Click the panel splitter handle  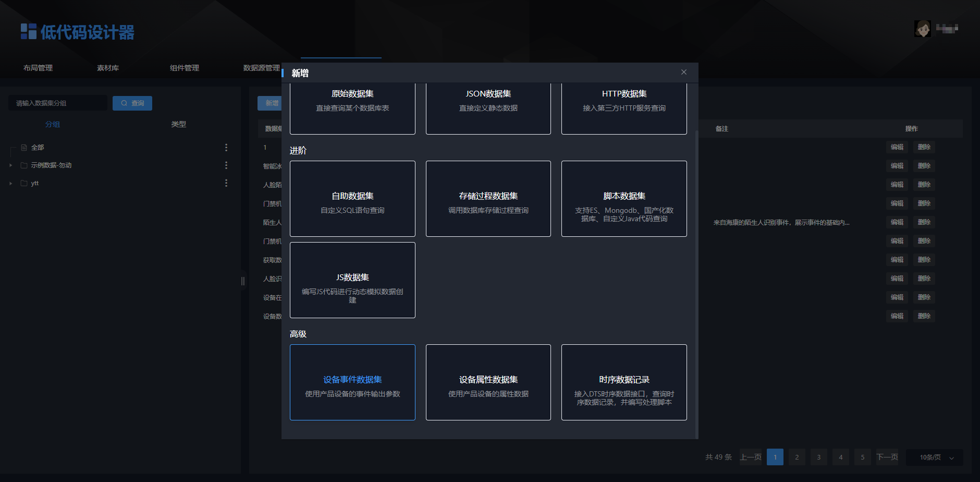[x=243, y=281]
